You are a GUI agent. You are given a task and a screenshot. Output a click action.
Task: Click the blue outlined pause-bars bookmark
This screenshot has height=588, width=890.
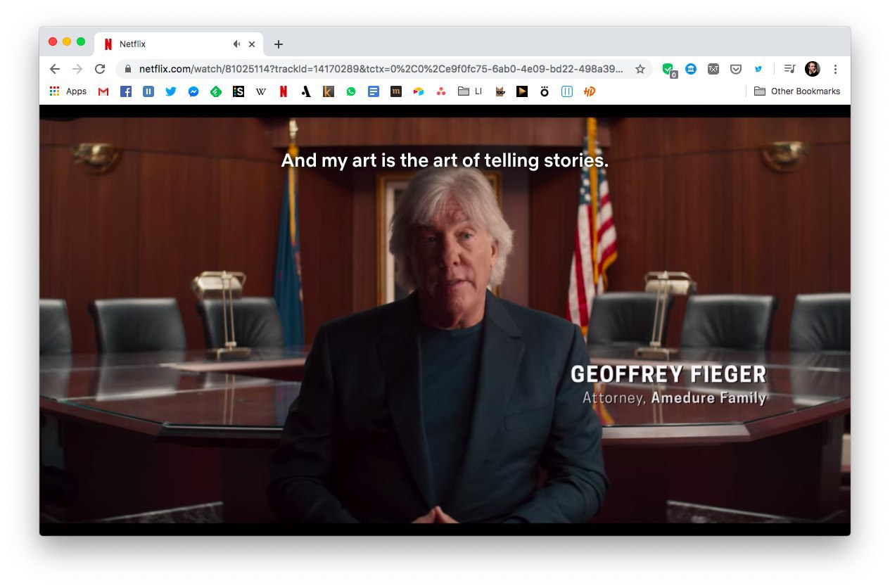pos(567,91)
